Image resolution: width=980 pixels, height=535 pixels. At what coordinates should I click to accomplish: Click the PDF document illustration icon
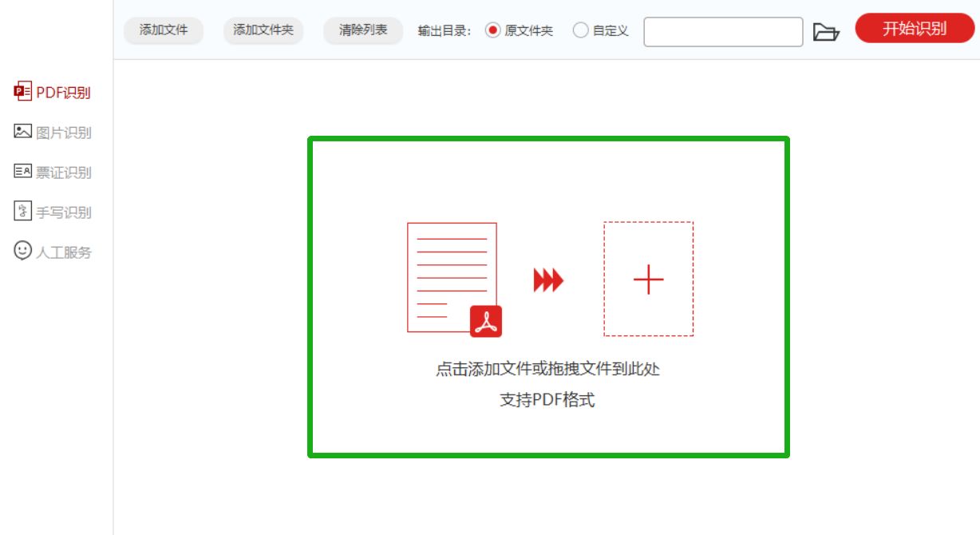pos(454,279)
